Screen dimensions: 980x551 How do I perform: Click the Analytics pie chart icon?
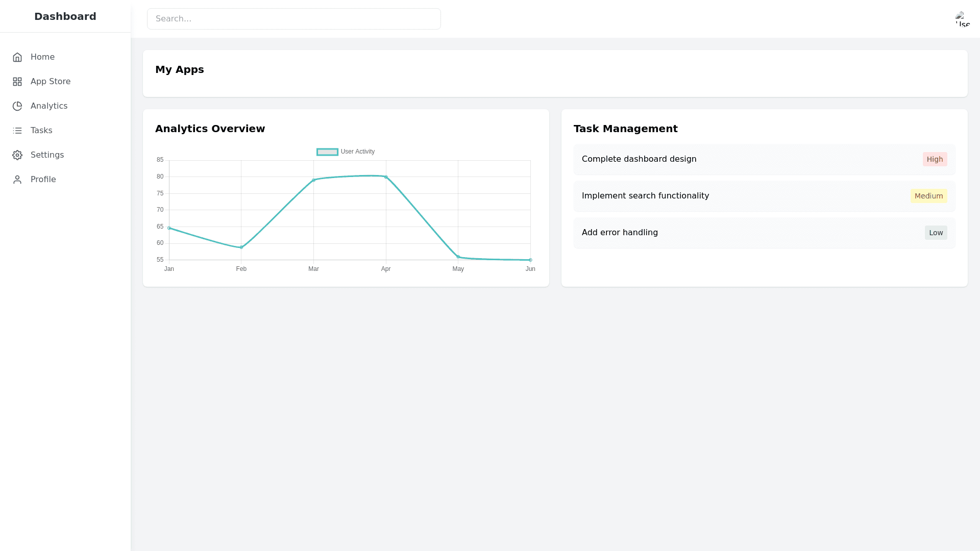(17, 106)
